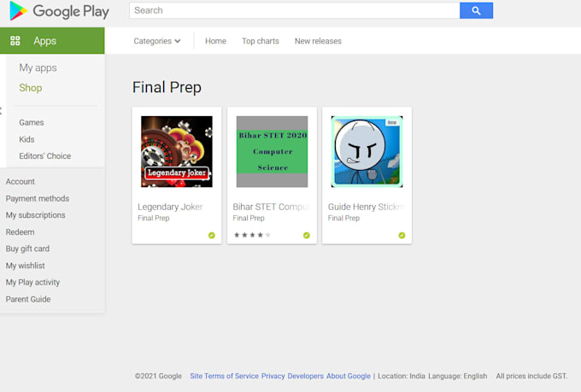Open Guide Henry Stickman app thumbnail
The width and height of the screenshot is (581, 392).
pos(367,151)
